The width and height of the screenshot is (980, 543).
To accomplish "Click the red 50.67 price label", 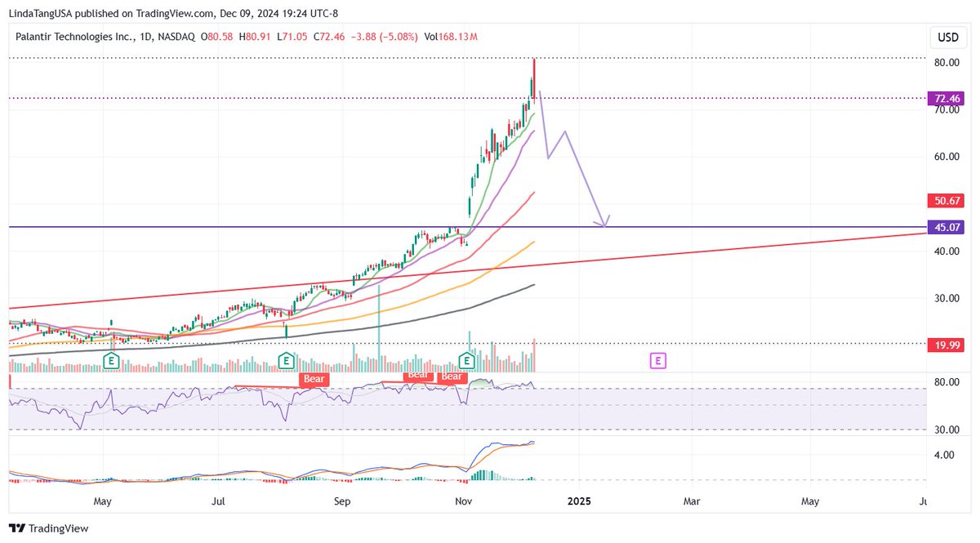I will pos(948,200).
